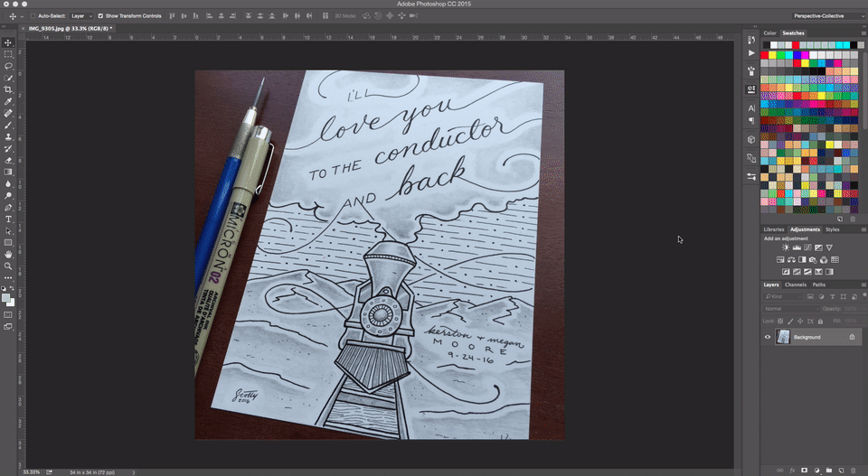Click the delete layer trash icon
868x476 pixels.
854,470
